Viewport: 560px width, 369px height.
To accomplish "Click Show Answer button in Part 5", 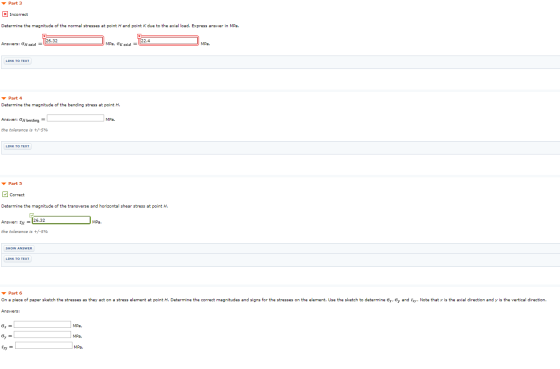I will (19, 248).
